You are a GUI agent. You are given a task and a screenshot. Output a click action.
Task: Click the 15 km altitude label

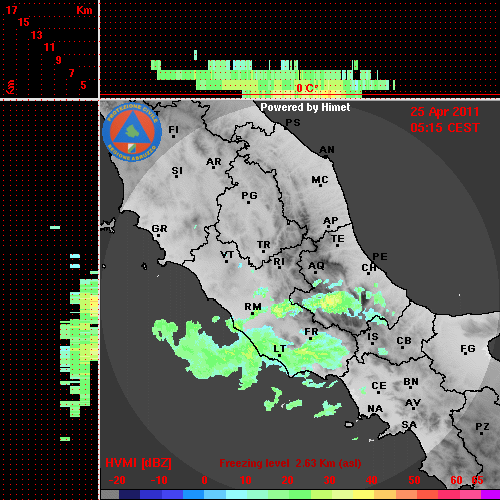[23, 22]
